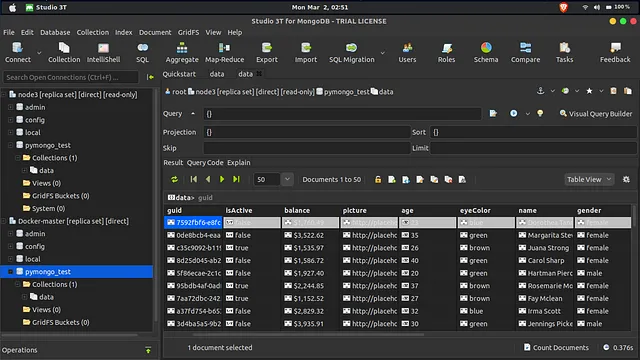Click the Search Open Connections field
640x360 pixels.
71,77
